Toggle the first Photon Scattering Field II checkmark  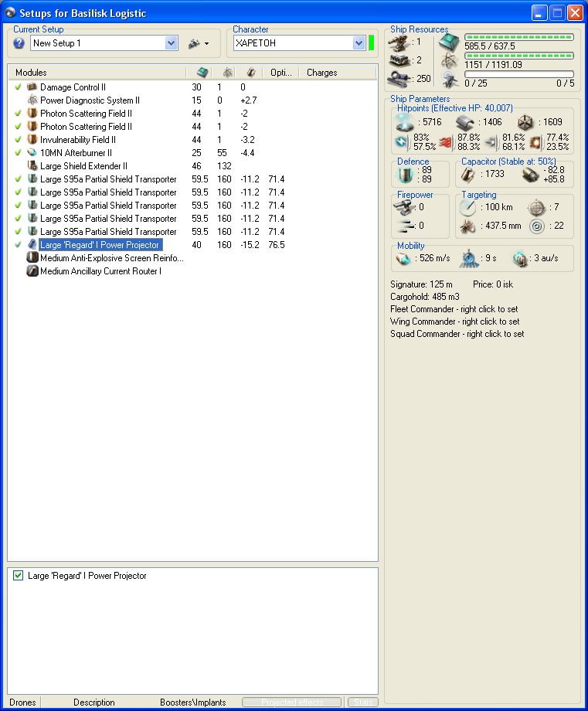(x=18, y=113)
